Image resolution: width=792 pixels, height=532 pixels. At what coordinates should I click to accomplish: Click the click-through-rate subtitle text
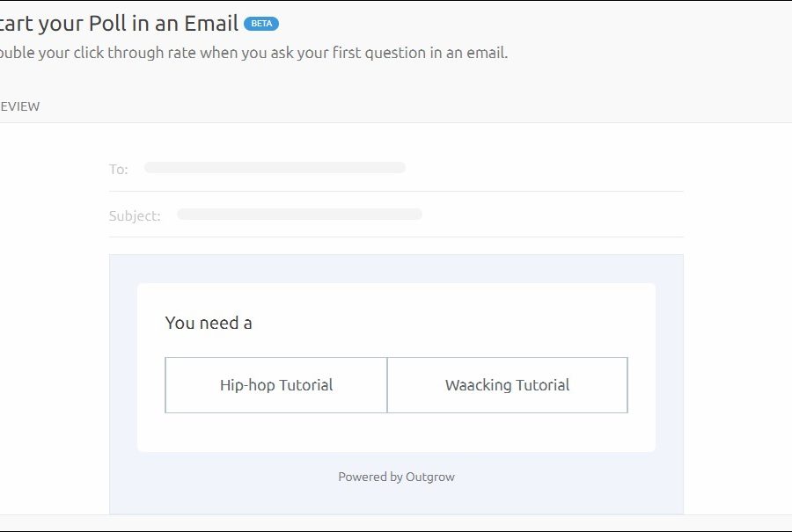click(x=253, y=53)
